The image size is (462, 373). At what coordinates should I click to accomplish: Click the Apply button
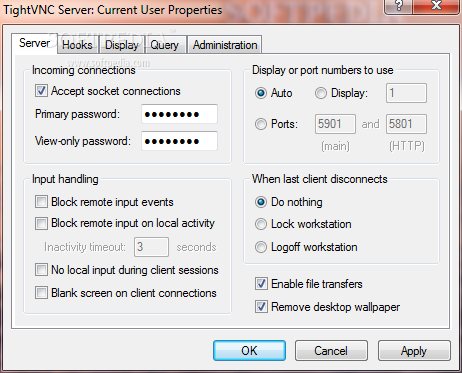click(x=414, y=351)
